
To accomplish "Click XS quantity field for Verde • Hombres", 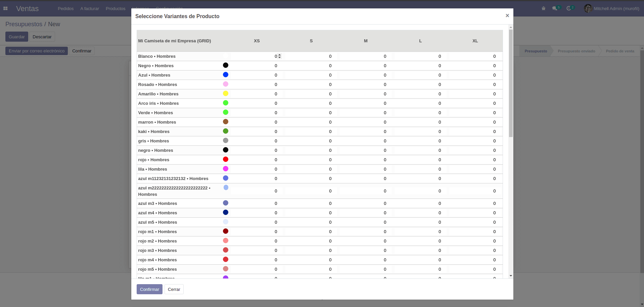I will (257, 113).
